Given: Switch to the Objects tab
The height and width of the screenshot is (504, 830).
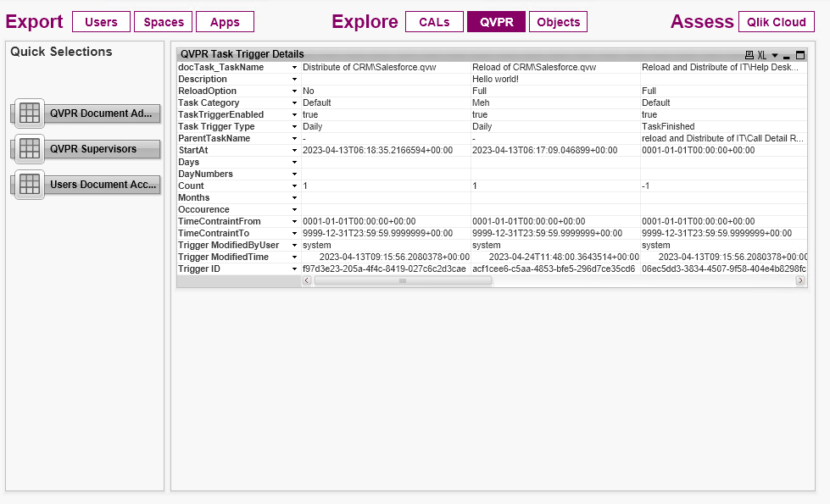Looking at the screenshot, I should 557,21.
